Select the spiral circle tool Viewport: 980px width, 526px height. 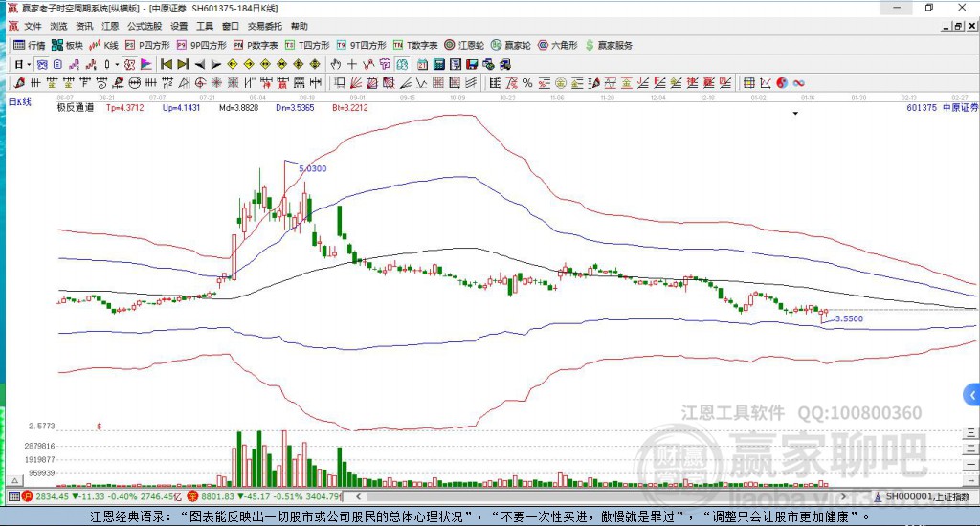click(x=200, y=82)
